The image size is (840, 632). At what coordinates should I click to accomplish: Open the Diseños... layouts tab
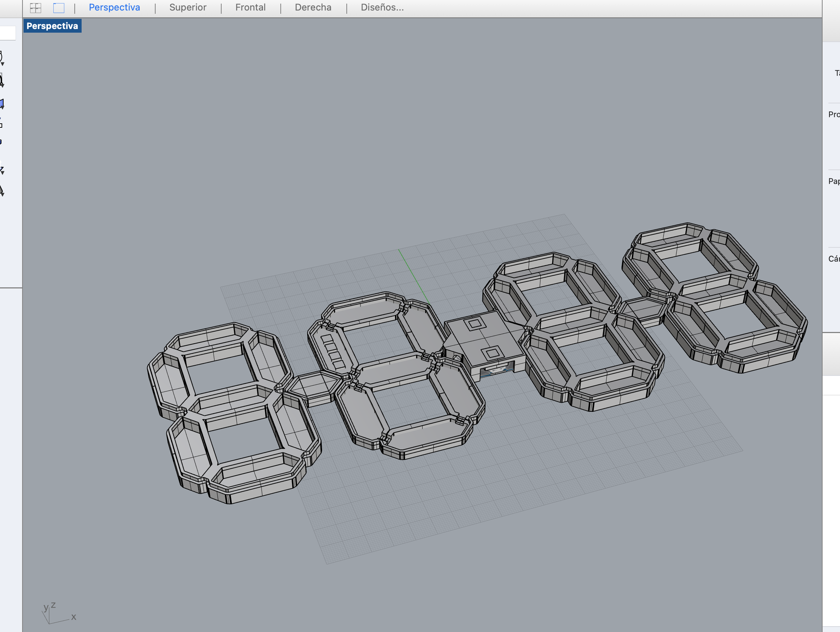click(x=382, y=7)
